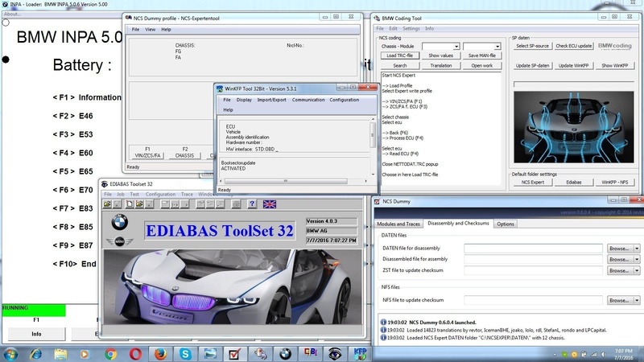The height and width of the screenshot is (362, 644).
Task: Select '<F4> E60' entry in INPA
Action: pyautogui.click(x=72, y=153)
